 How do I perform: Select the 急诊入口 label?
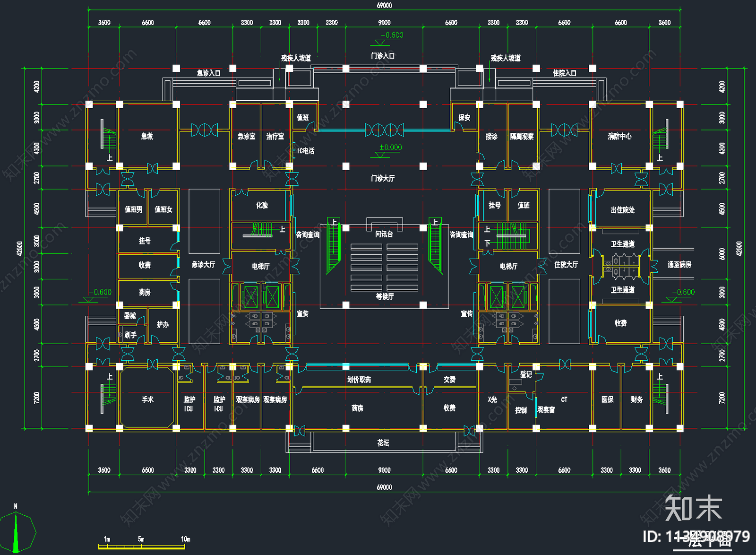tap(209, 73)
